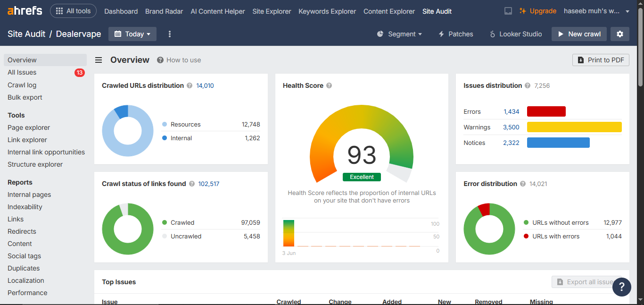The image size is (644, 305).
Task: Start a New crawl
Action: [579, 34]
